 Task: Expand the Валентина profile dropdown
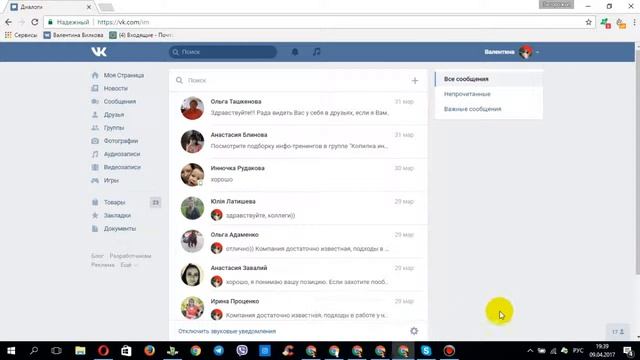coord(512,52)
